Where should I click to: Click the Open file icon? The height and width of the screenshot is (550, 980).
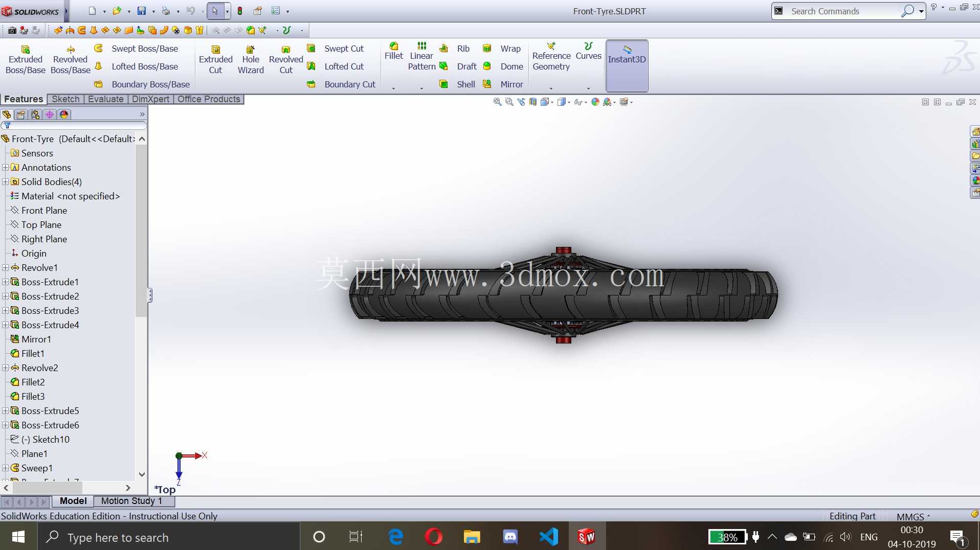click(117, 11)
